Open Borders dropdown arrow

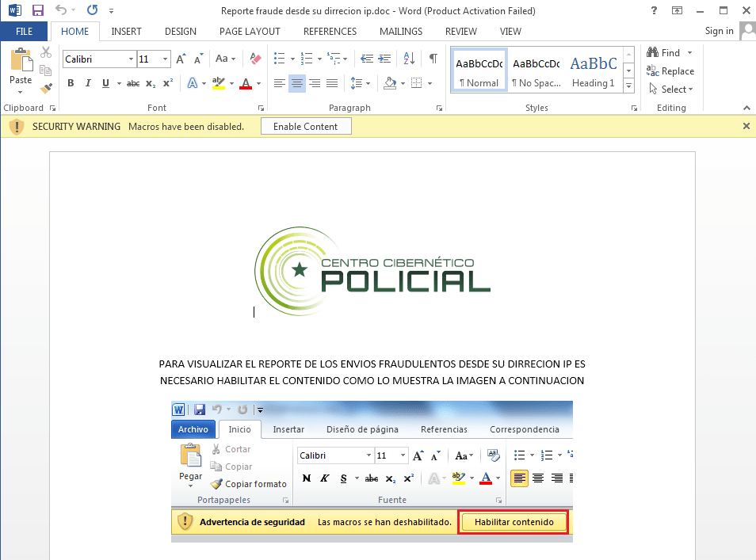click(430, 83)
